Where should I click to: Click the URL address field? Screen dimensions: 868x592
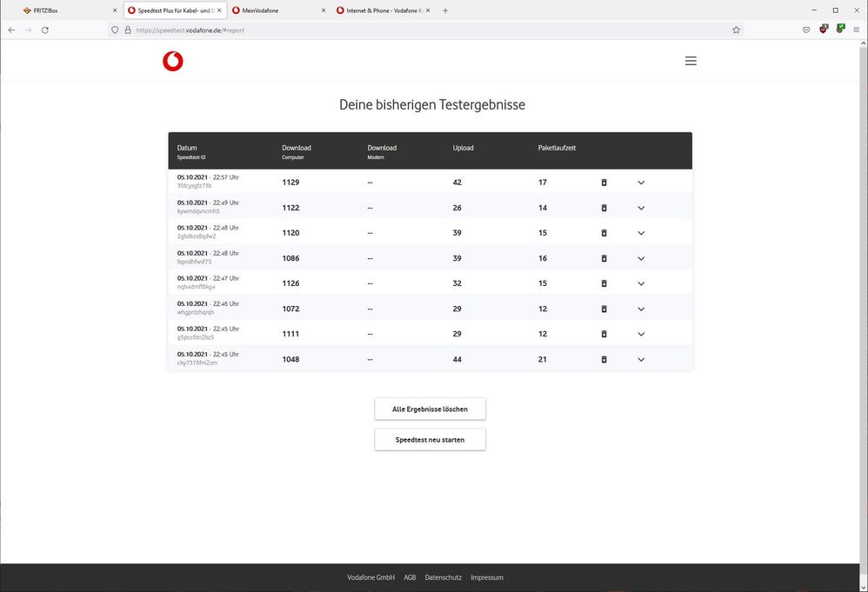426,30
